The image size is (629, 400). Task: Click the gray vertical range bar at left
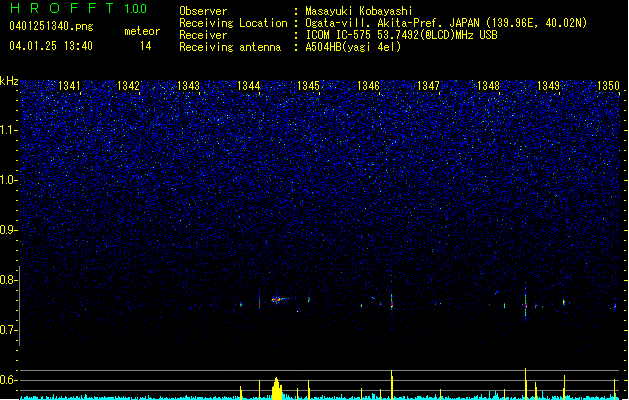[x=19, y=306]
